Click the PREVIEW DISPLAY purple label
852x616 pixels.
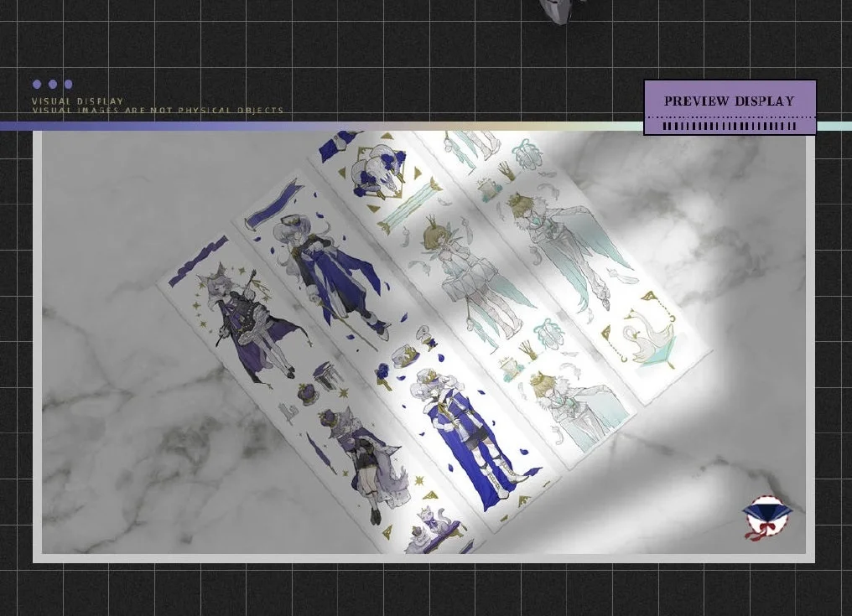coord(730,107)
